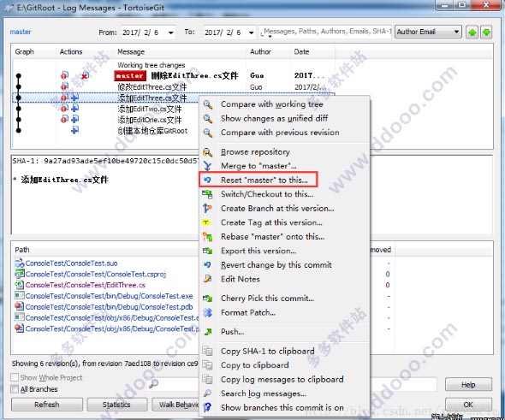Click the Revert change icon
This screenshot has width=505, height=420.
point(208,265)
